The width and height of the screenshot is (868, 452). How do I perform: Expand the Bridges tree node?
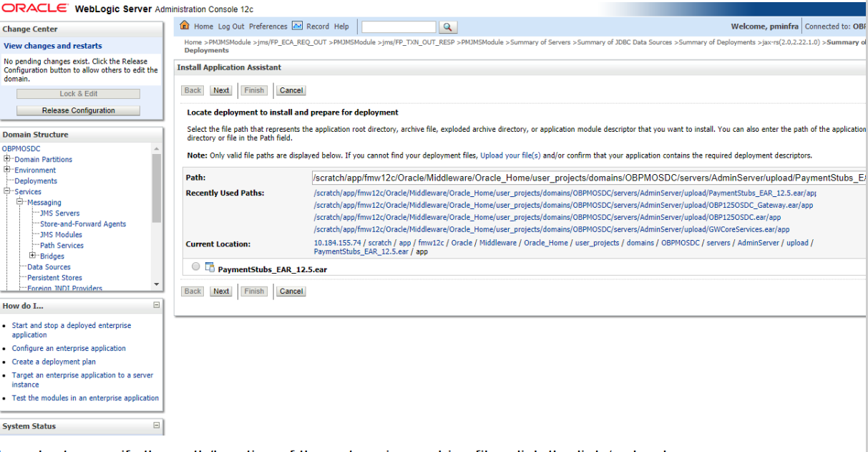(34, 256)
